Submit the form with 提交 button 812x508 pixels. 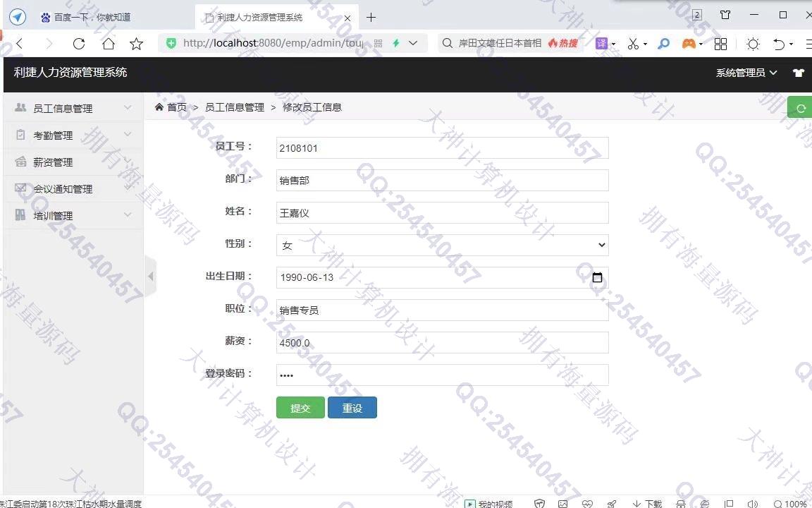pos(300,407)
